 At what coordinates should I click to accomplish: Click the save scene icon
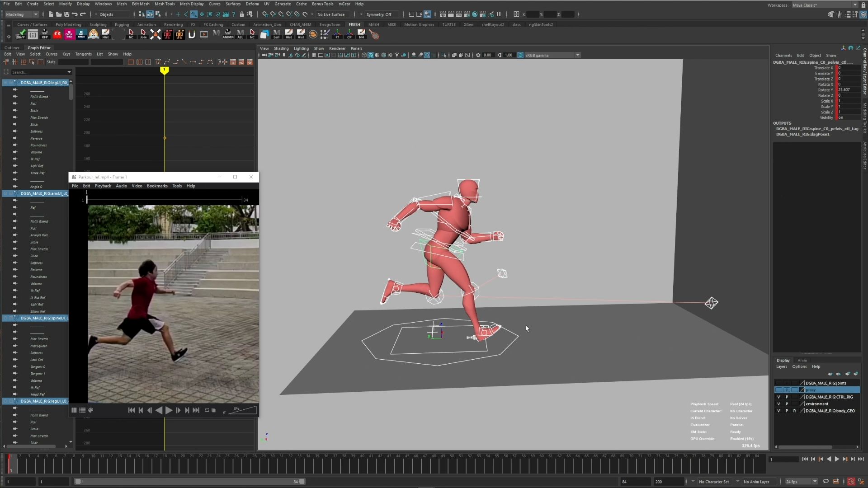click(x=66, y=14)
